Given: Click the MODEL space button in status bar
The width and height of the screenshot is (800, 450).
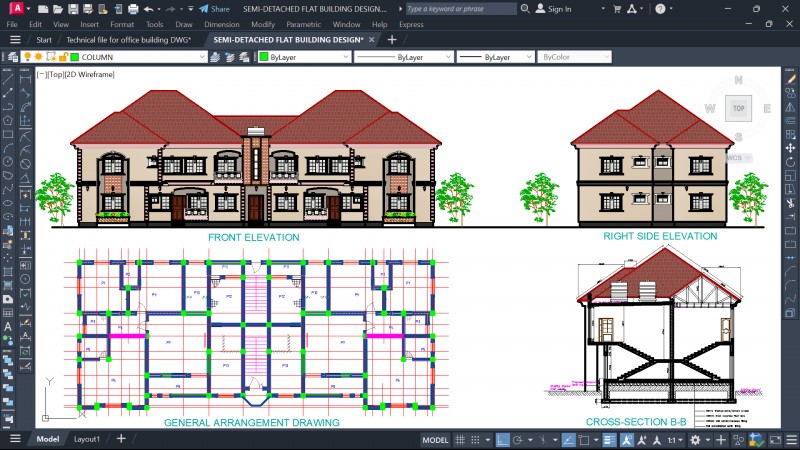Looking at the screenshot, I should click(x=435, y=440).
